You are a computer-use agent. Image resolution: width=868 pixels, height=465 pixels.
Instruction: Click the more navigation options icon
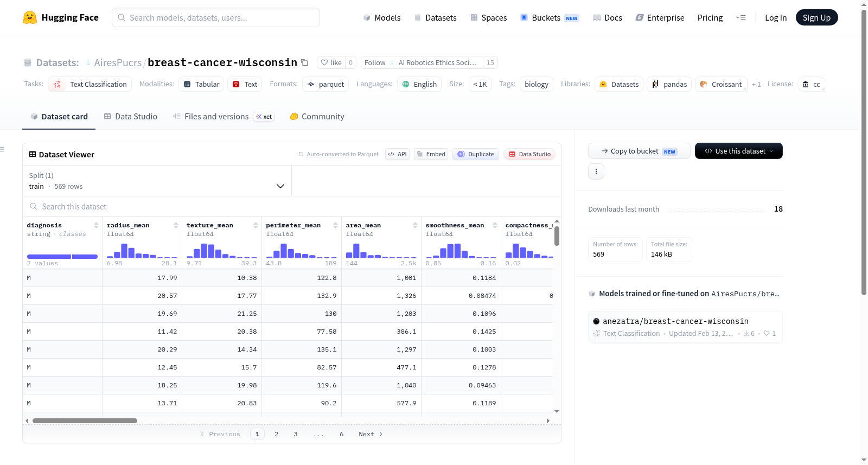click(741, 18)
